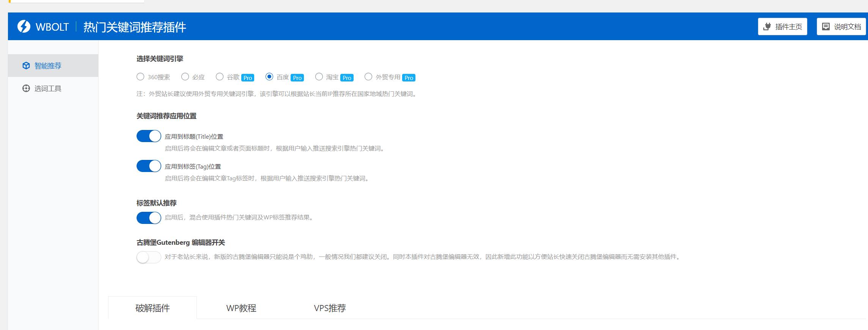Select the 必应 engine radio
The height and width of the screenshot is (330, 868).
click(x=185, y=77)
